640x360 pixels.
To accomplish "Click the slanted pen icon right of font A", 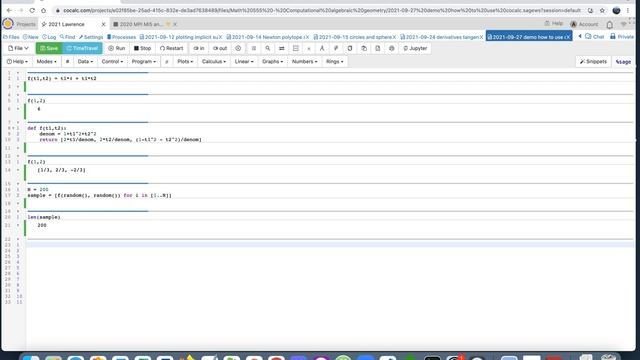I will coord(336,48).
